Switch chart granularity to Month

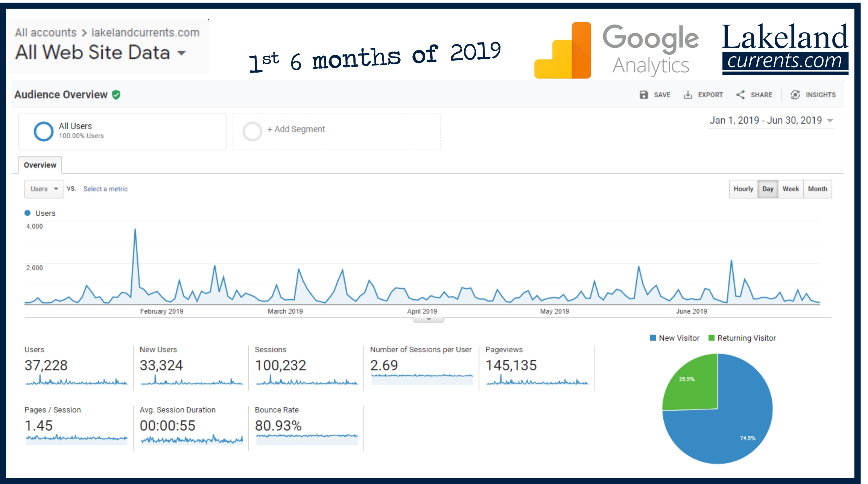pyautogui.click(x=818, y=189)
